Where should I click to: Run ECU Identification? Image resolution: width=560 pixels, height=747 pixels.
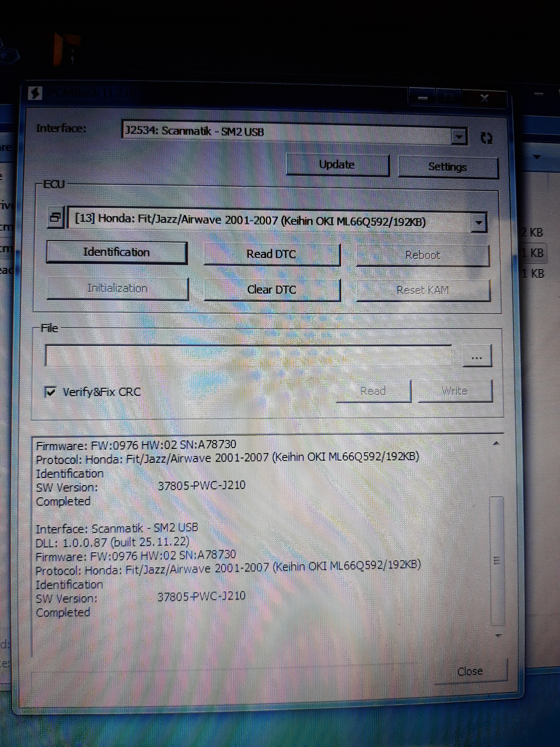click(116, 252)
